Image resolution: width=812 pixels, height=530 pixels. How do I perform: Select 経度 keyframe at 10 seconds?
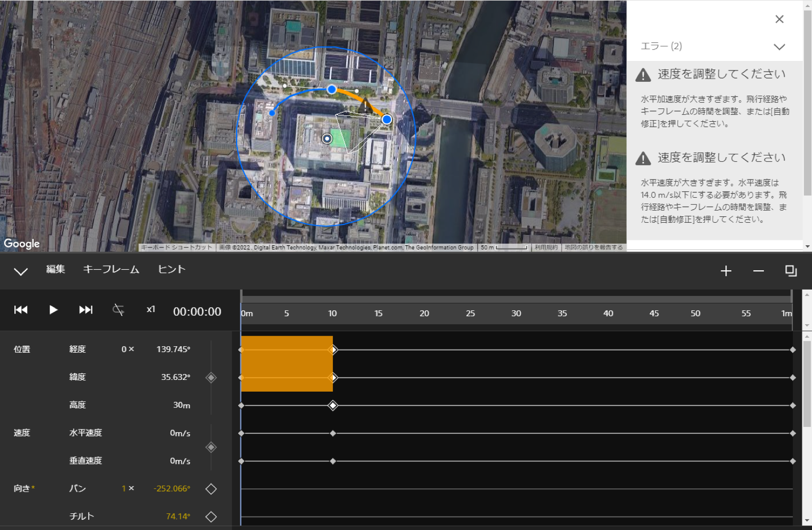(x=333, y=350)
